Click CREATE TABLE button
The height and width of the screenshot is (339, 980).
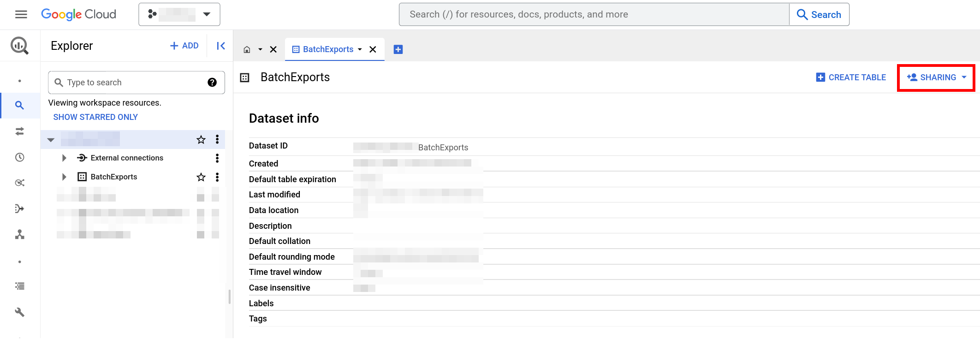click(851, 77)
